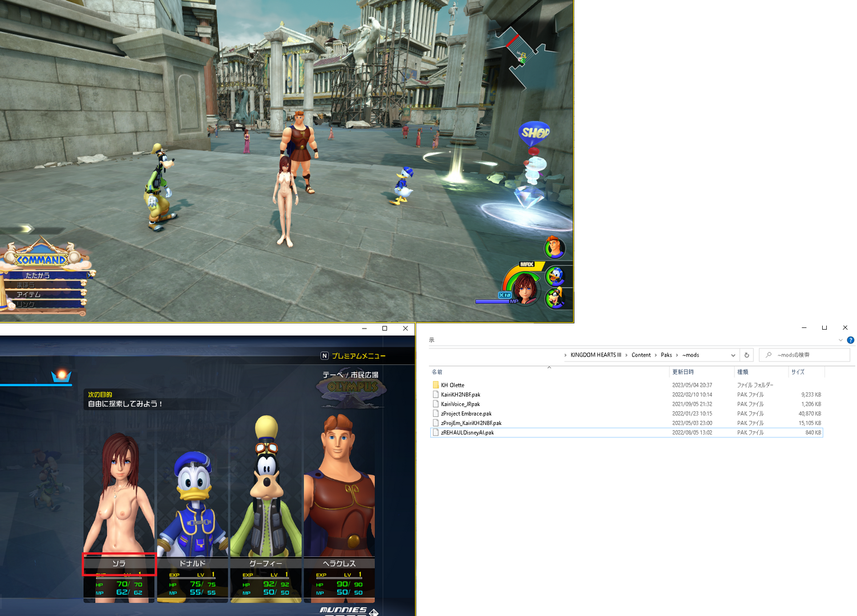Select the グーフィー party card
Viewport: 857px width, 616px height.
coord(266,508)
